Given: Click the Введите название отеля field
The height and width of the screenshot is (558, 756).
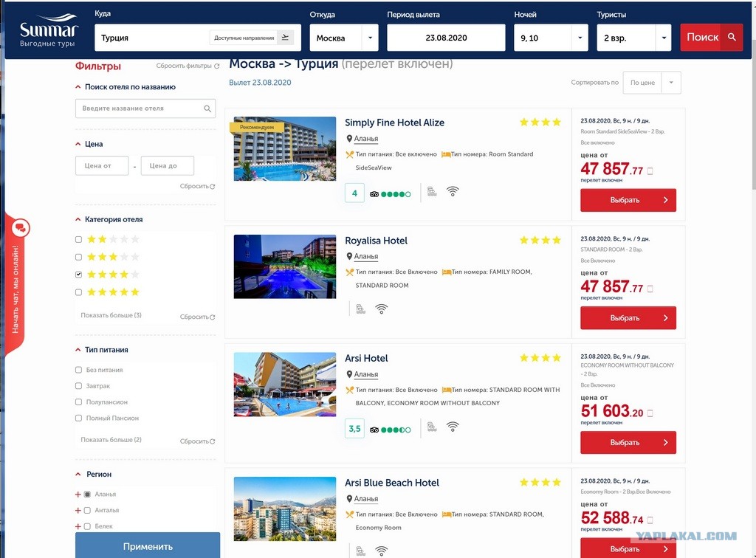Looking at the screenshot, I should click(145, 108).
